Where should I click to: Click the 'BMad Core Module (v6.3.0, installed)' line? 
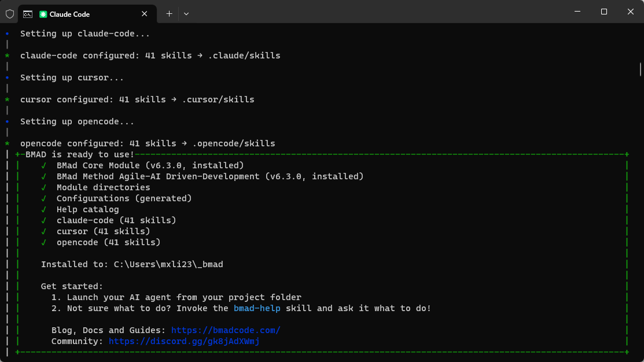(x=150, y=165)
